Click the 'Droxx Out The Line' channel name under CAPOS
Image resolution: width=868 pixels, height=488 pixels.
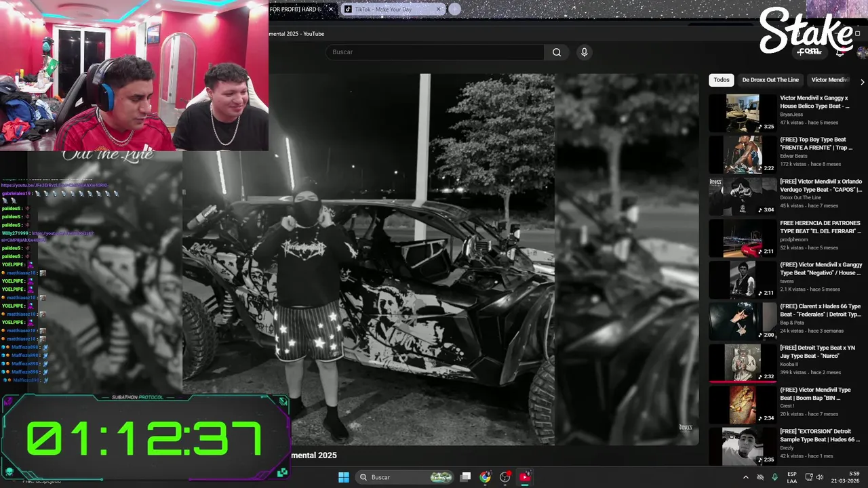click(800, 198)
